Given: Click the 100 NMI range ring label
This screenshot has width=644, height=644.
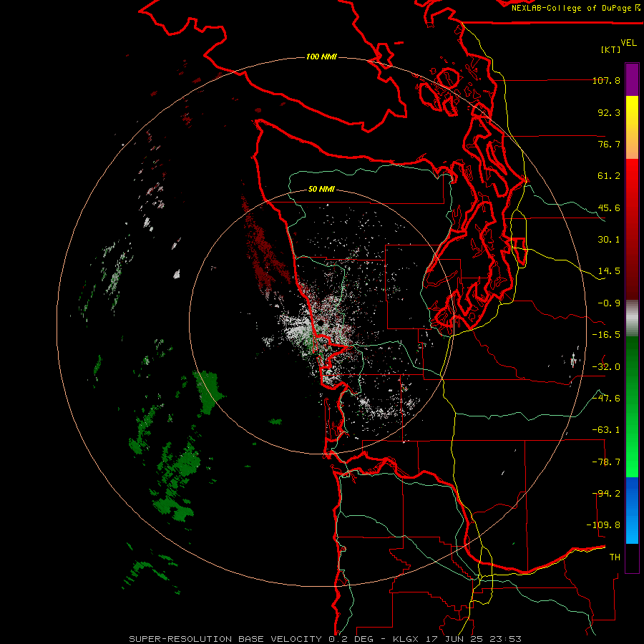Looking at the screenshot, I should point(321,57).
